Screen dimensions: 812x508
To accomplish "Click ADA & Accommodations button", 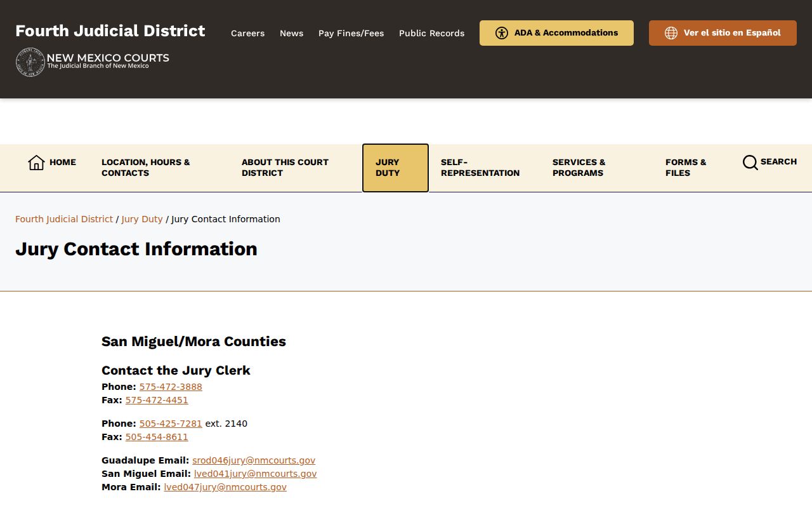I will point(556,33).
